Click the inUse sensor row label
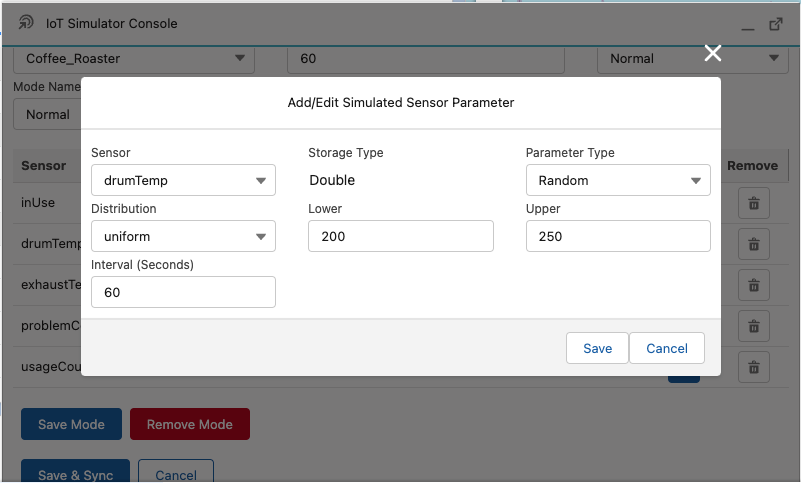Viewport: 801px width, 483px height. [x=38, y=202]
